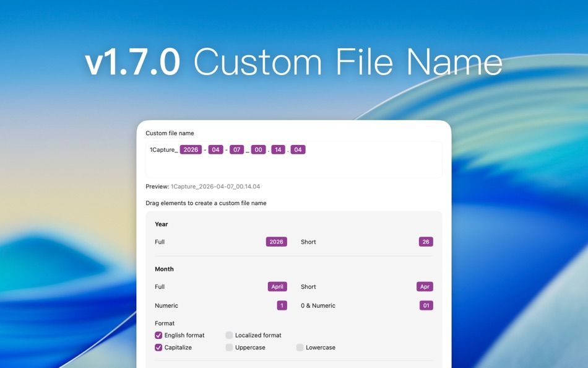The width and height of the screenshot is (588, 368).
Task: Click the "1Capture_" prefix in the filename
Action: pos(162,149)
